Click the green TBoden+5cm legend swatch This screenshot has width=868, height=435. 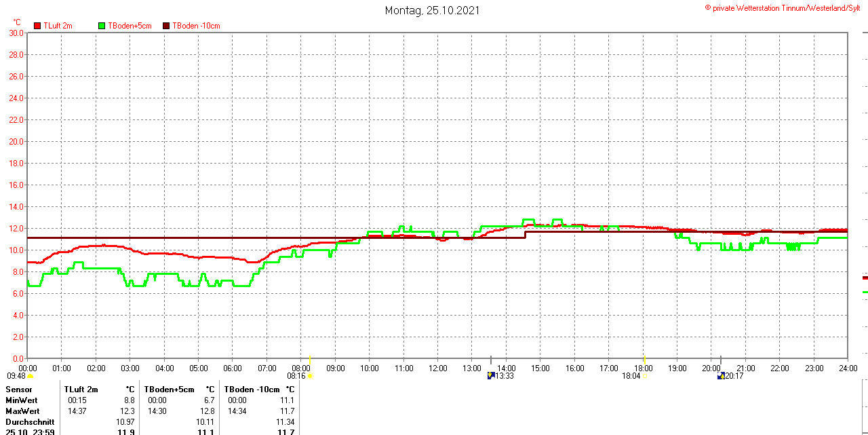click(102, 26)
